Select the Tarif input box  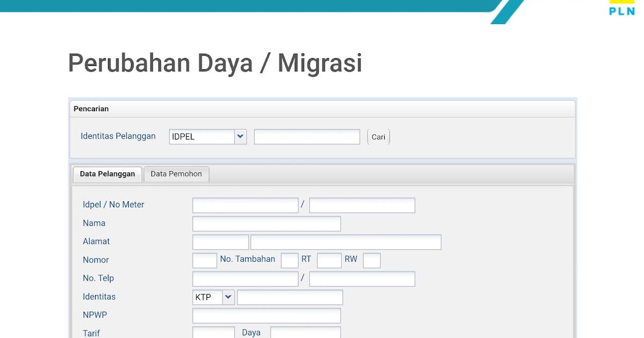pos(213,333)
